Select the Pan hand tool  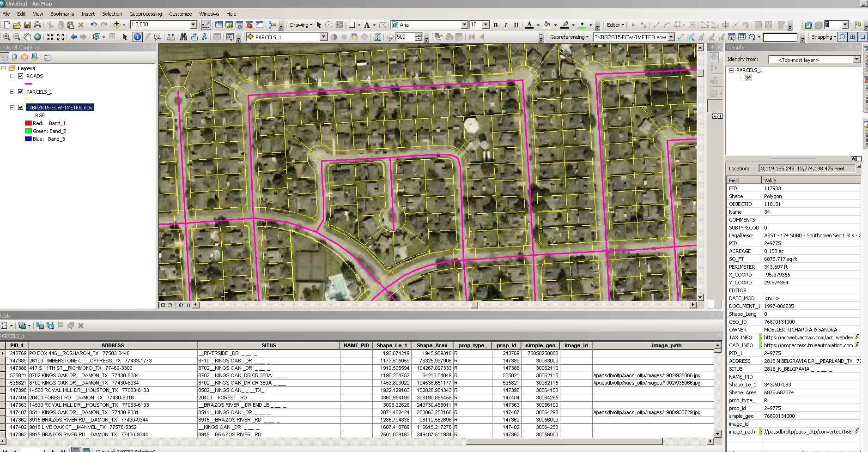[27, 37]
